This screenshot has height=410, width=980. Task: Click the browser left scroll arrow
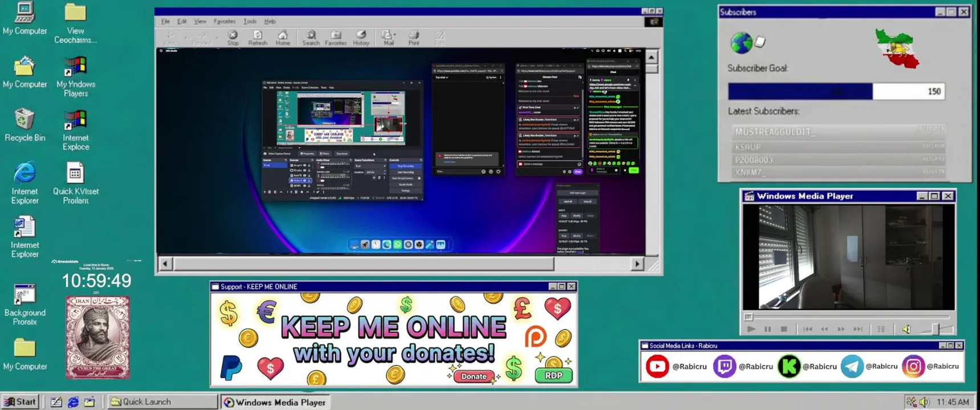tap(165, 264)
